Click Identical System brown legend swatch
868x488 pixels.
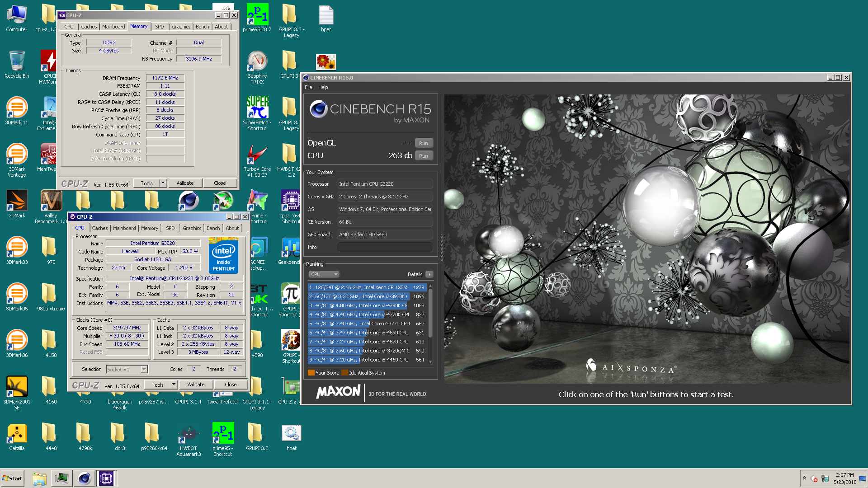(x=344, y=373)
